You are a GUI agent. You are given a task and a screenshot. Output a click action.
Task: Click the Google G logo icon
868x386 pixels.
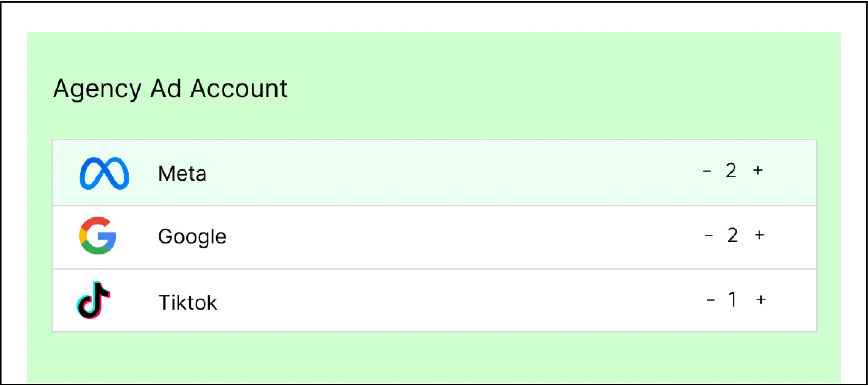(x=98, y=236)
